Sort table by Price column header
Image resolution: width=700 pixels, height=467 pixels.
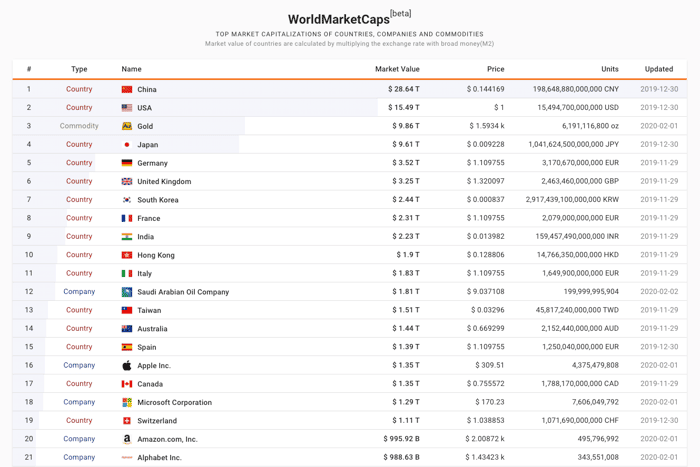[496, 69]
